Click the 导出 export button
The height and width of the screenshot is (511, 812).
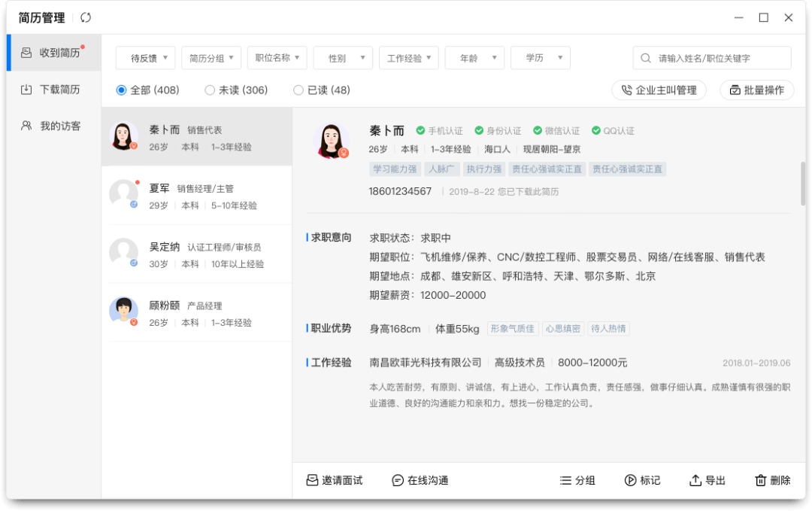(707, 480)
